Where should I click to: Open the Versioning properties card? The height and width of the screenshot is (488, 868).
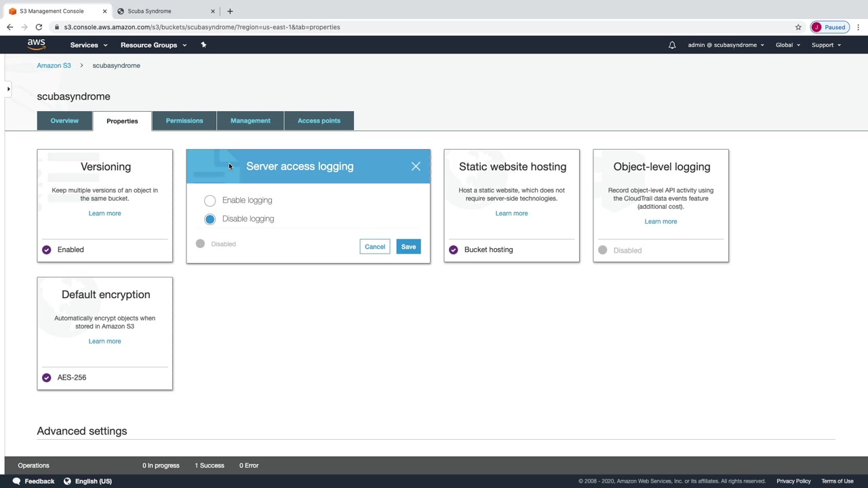(105, 205)
